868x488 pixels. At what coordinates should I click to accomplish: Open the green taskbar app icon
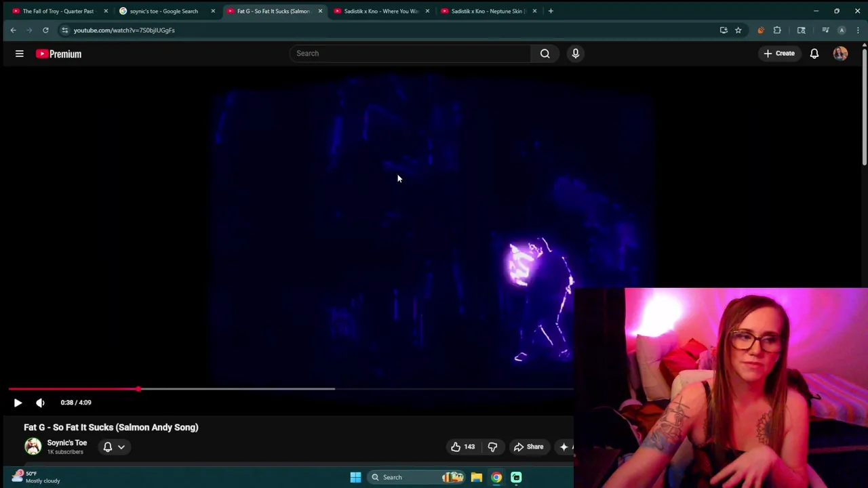516,477
